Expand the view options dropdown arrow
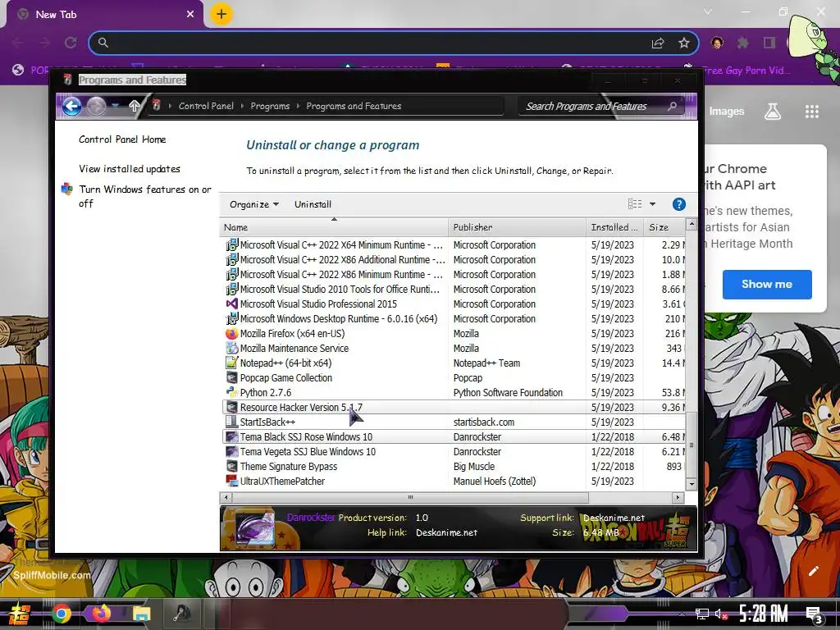Image resolution: width=840 pixels, height=630 pixels. pyautogui.click(x=652, y=204)
